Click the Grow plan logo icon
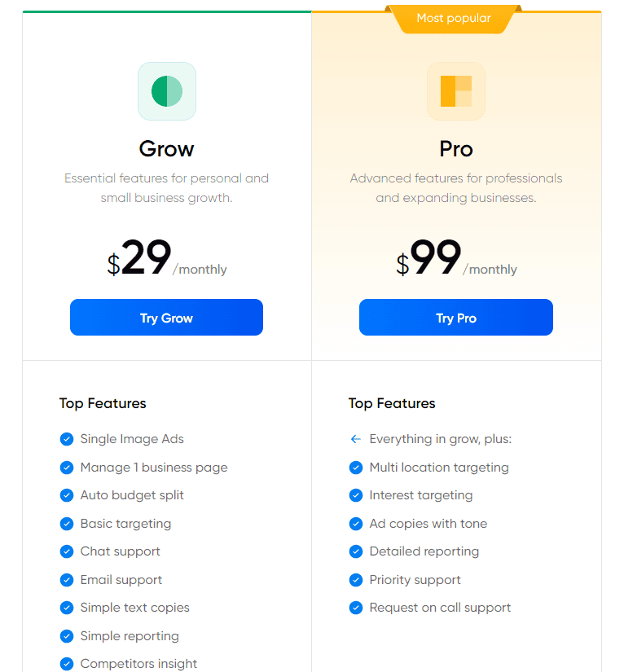This screenshot has width=624, height=672. [166, 90]
